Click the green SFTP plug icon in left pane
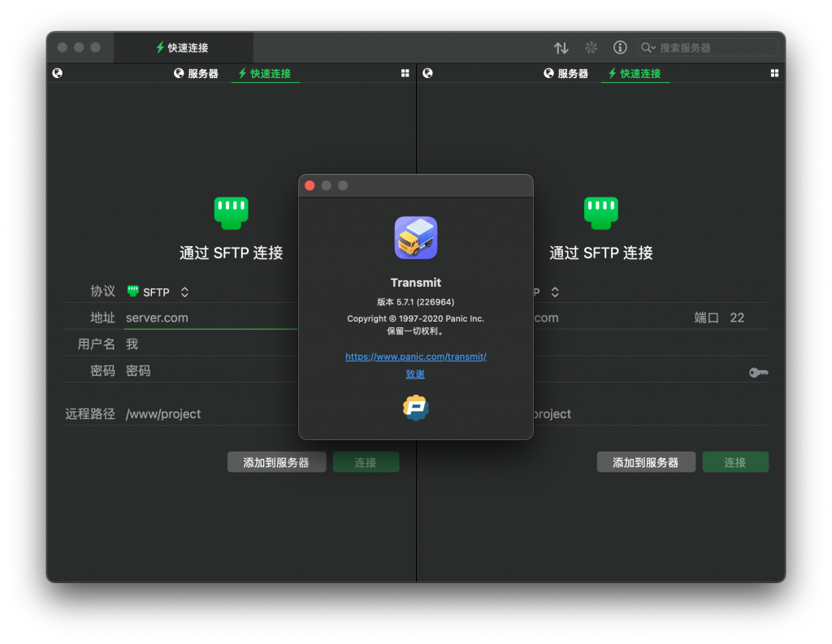The height and width of the screenshot is (644, 832). click(231, 213)
